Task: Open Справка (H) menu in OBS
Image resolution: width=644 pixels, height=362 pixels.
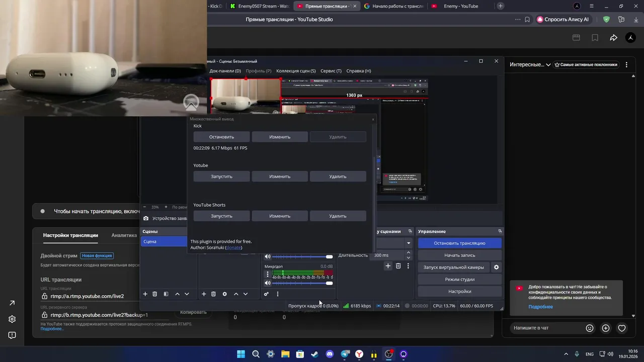Action: click(359, 71)
